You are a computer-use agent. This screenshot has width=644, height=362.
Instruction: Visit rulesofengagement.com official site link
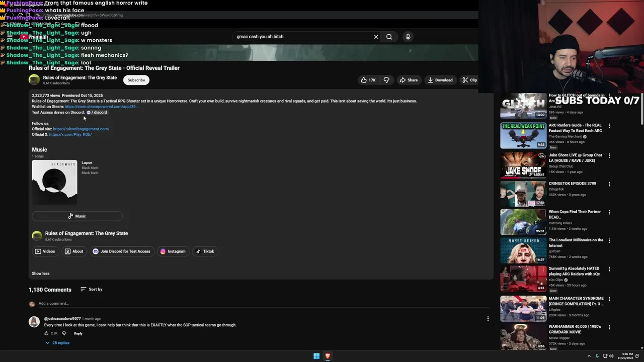pyautogui.click(x=81, y=129)
